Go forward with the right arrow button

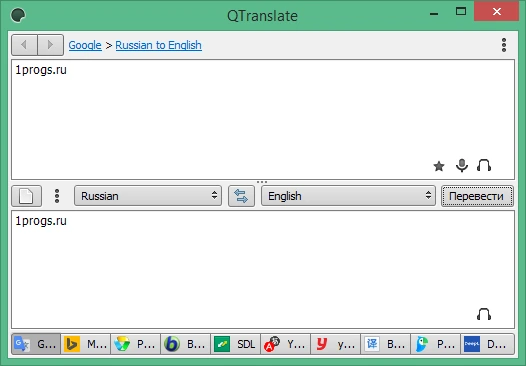coord(50,45)
